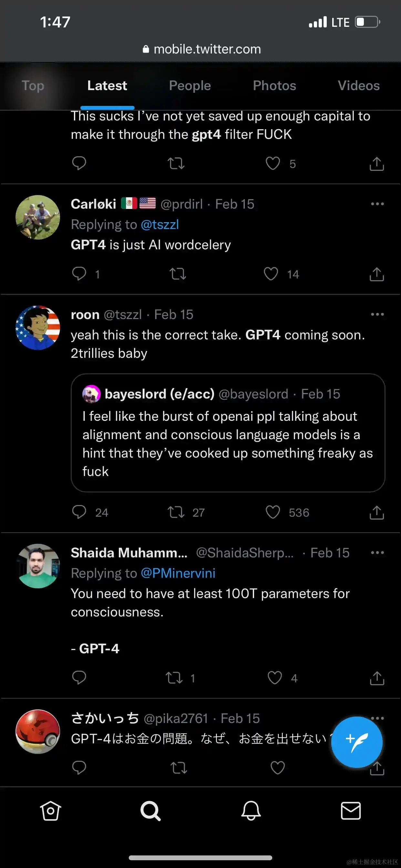Screen dimensions: 401x868
Task: Tap the compose new tweet button
Action: click(356, 742)
